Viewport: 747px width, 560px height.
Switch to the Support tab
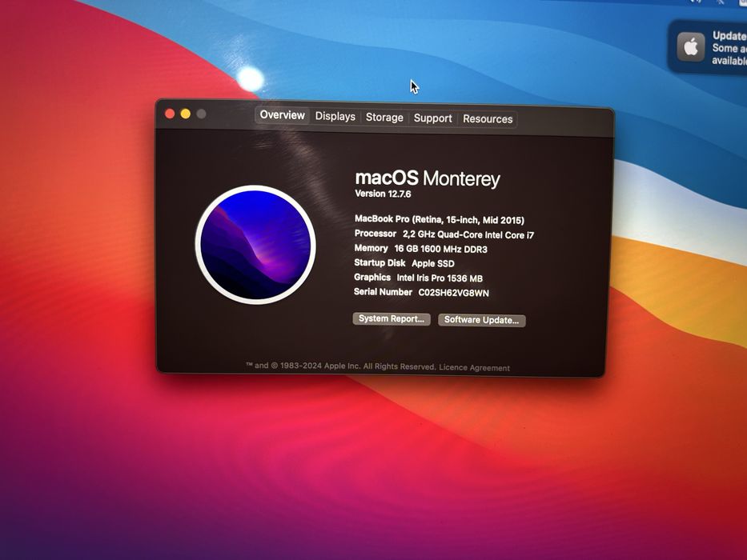(432, 118)
